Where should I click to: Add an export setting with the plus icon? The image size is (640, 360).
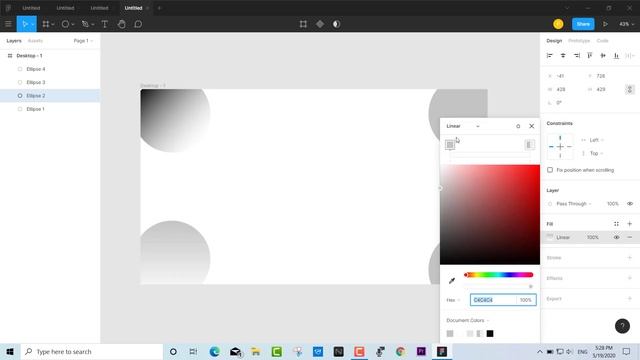629,298
